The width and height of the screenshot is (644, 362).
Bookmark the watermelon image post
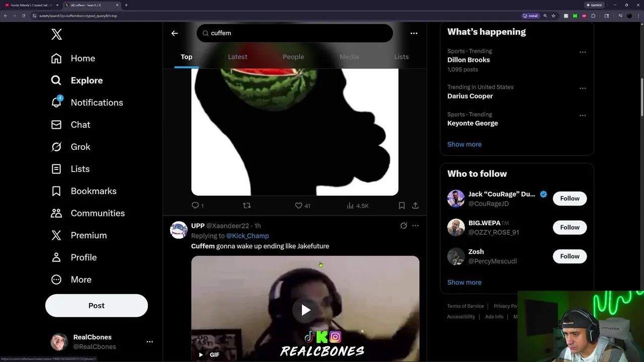(401, 206)
